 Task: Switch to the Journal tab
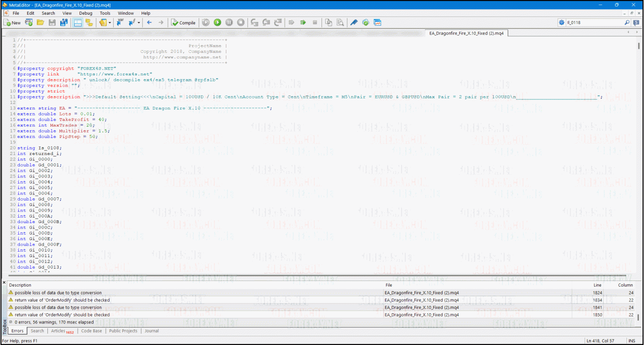152,331
